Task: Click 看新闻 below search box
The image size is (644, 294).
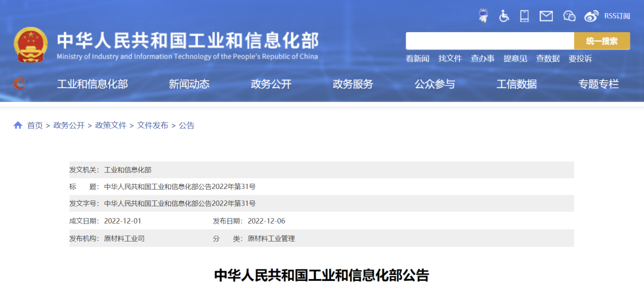Action: click(417, 58)
